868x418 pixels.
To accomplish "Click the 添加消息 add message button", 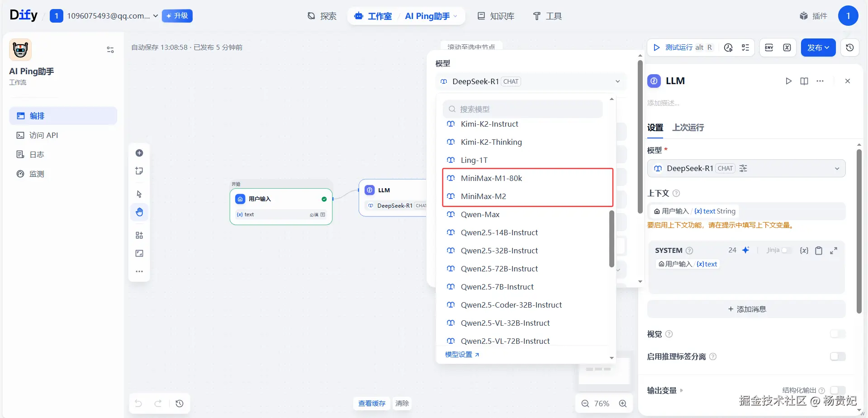I will tap(746, 309).
